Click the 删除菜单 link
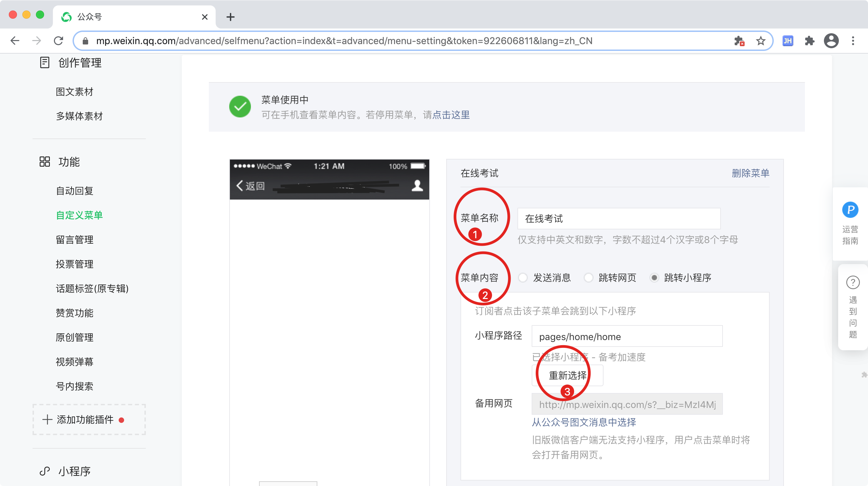Screen dimensions: 868x486 750,173
